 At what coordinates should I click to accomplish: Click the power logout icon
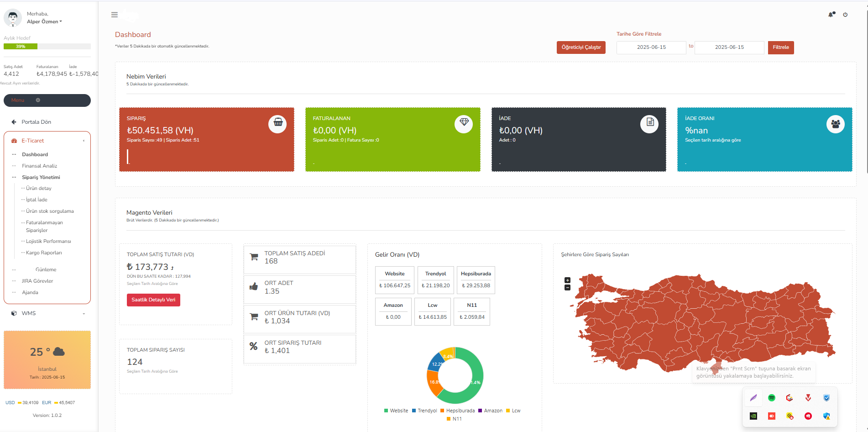pos(845,15)
